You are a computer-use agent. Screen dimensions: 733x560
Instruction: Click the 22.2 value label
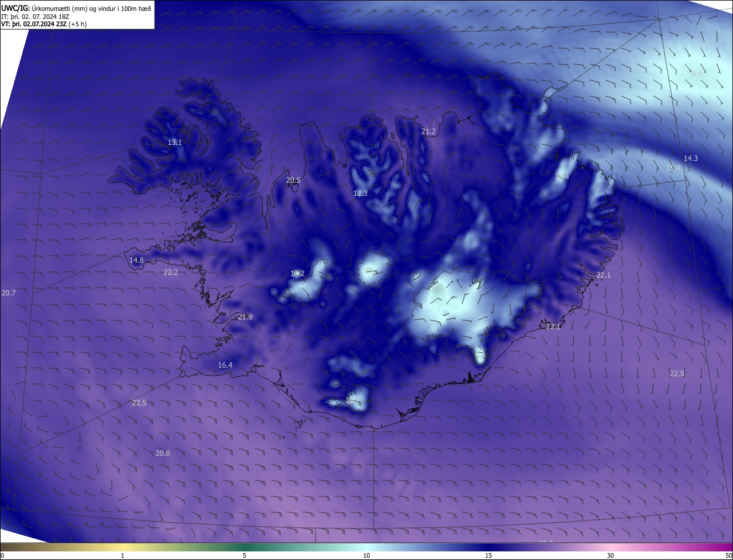(x=171, y=272)
